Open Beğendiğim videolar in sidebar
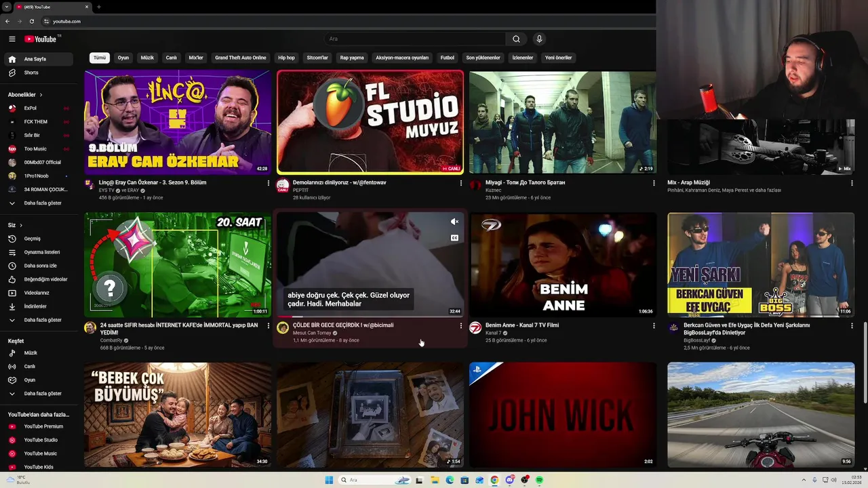Screen dimensions: 868x488 point(38,279)
